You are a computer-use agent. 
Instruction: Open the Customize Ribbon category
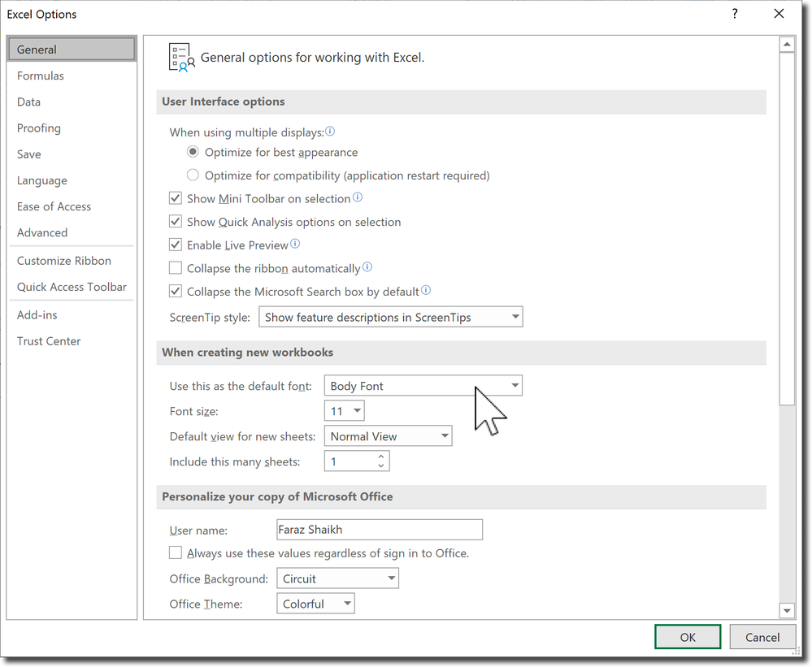click(x=72, y=261)
